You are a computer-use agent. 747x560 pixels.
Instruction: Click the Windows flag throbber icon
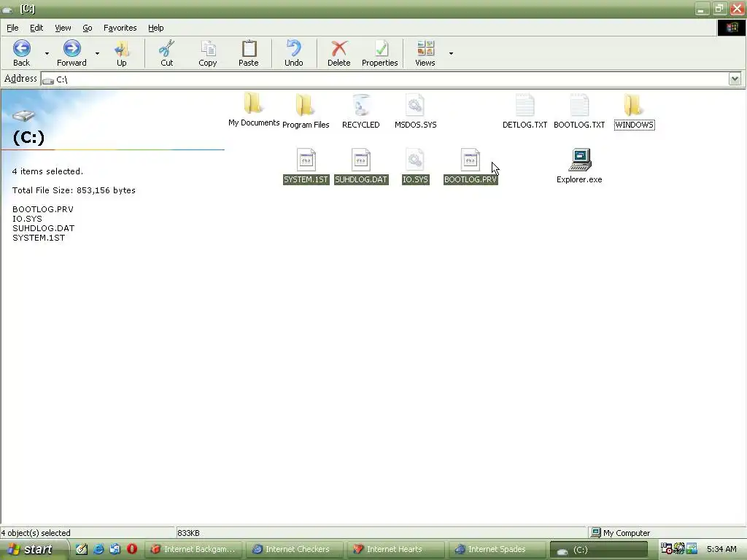[x=731, y=28]
